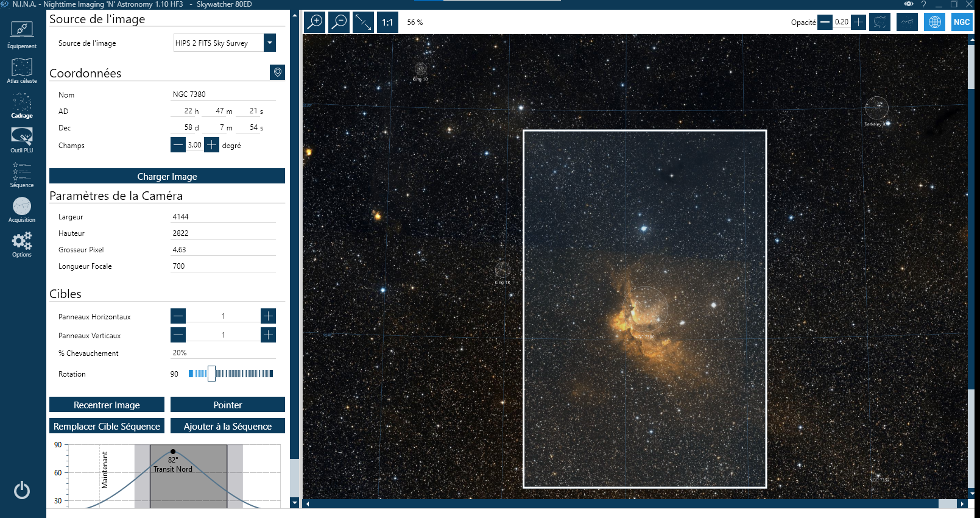The width and height of the screenshot is (980, 518).
Task: Open help via question mark icon
Action: click(923, 4)
